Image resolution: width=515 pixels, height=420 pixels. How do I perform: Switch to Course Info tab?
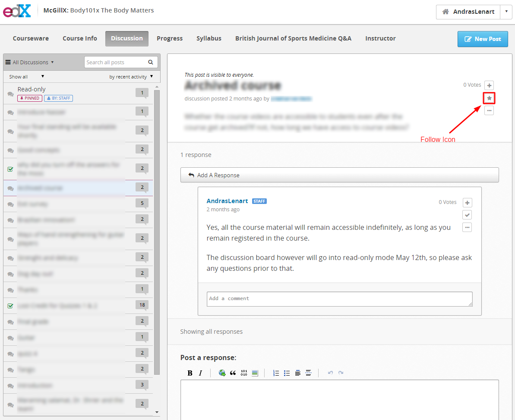80,38
